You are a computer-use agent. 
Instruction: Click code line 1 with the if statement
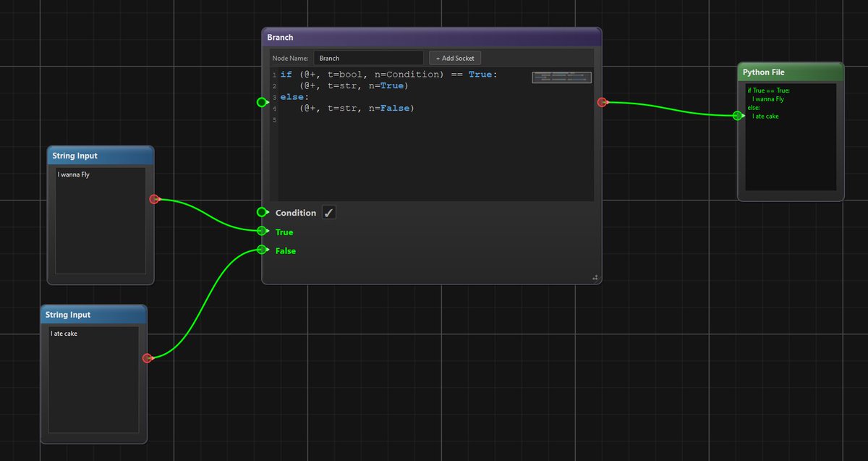(x=389, y=75)
